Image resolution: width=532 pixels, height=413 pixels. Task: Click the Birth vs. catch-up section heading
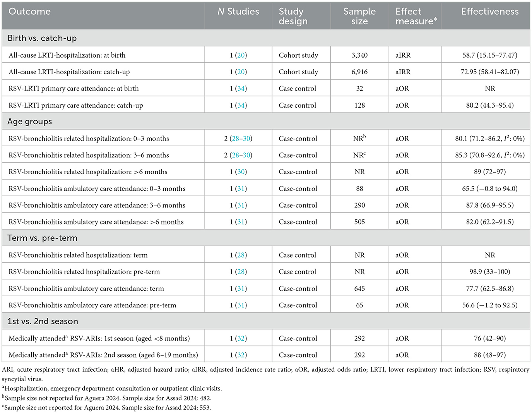pos(42,38)
